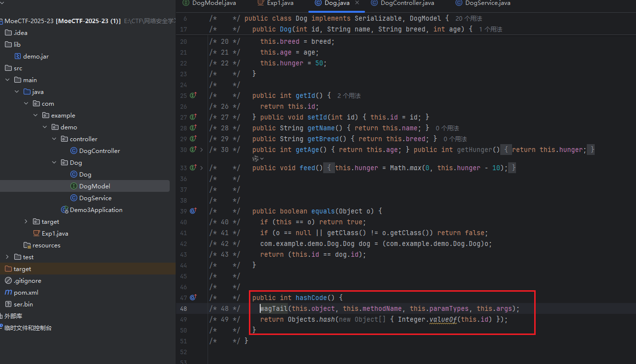Screen dimensions: 636x364
Task: Open the DogModel.java tab
Action: point(213,3)
